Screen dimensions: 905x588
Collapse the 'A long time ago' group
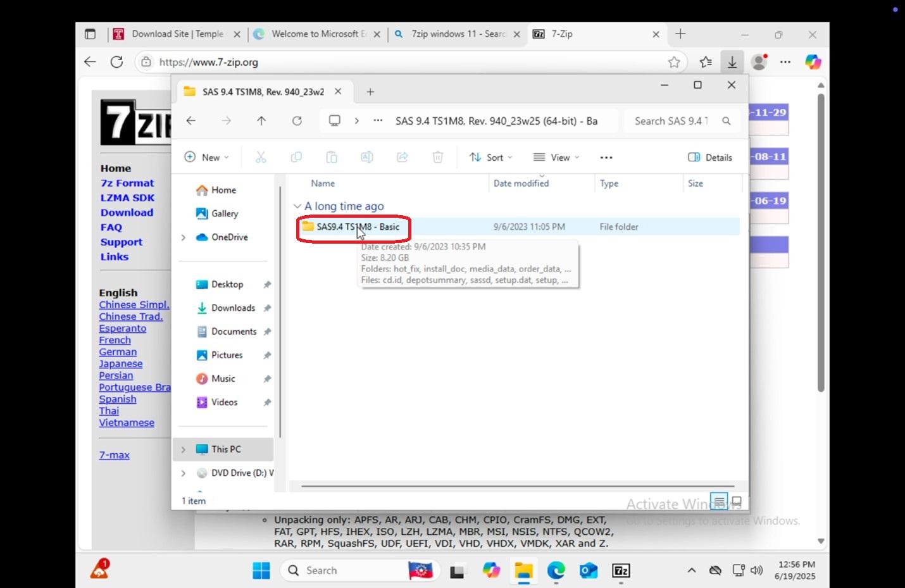(x=297, y=206)
